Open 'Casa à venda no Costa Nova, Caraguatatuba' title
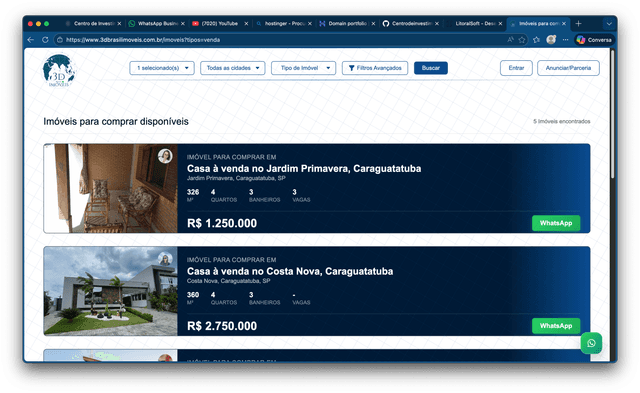Screen dimensions: 640x393 pos(290,271)
